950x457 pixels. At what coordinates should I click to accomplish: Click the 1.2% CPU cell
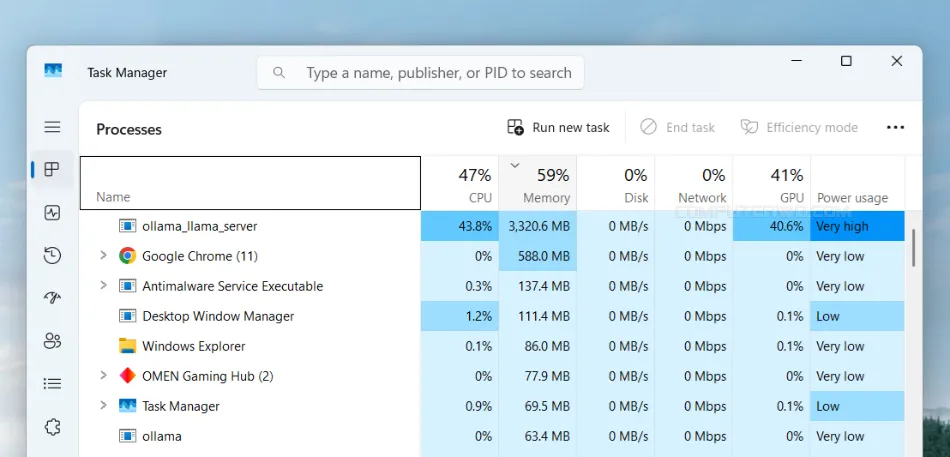click(460, 316)
